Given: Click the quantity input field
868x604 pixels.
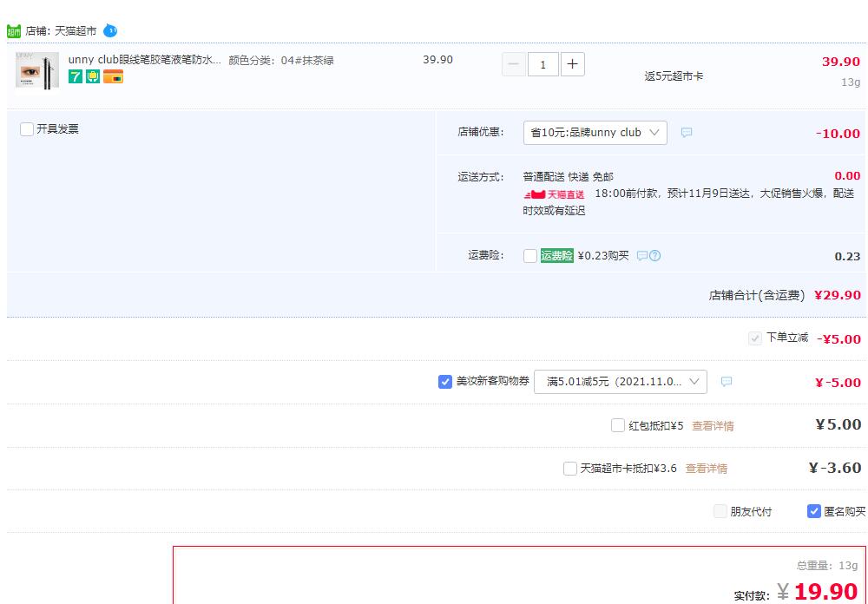Looking at the screenshot, I should click(x=543, y=65).
